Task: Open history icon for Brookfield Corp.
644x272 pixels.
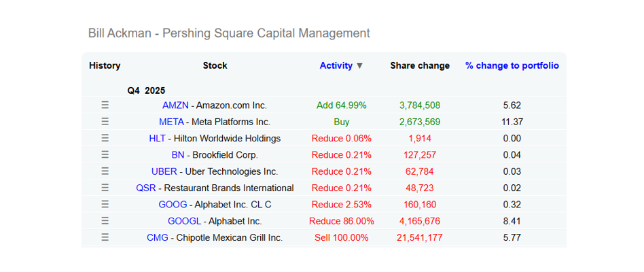Action: tap(105, 155)
